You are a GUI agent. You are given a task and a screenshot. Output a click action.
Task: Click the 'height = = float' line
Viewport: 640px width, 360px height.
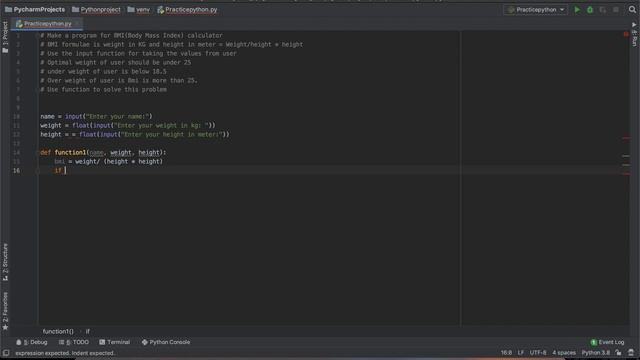[135, 135]
